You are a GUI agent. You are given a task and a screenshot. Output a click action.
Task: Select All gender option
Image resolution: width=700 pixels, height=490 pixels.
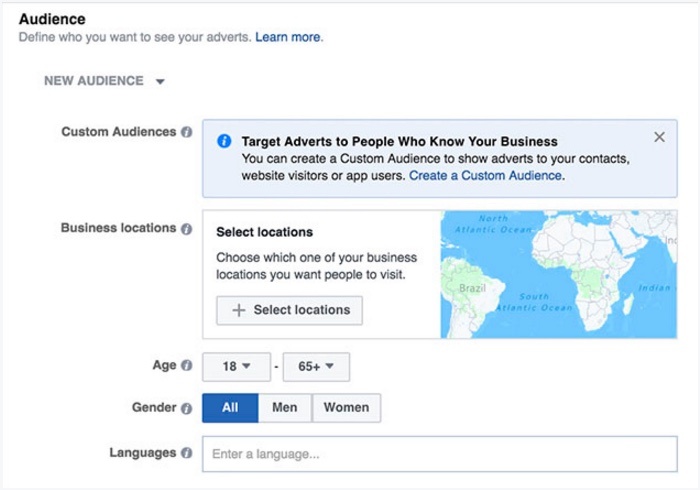230,408
